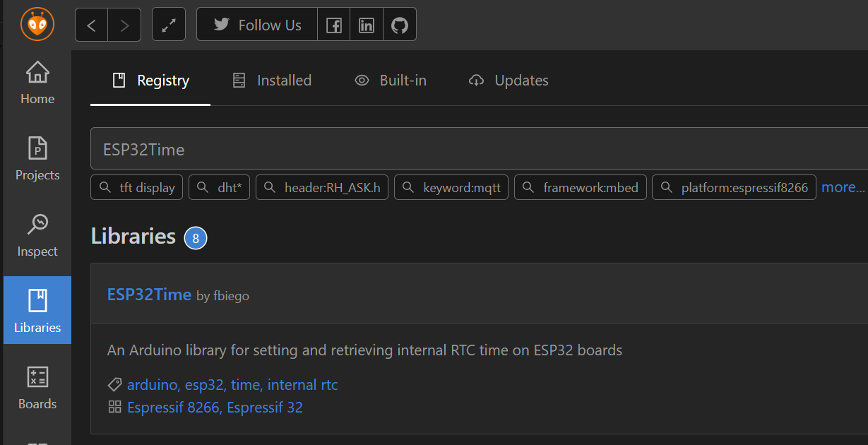Toggle full-screen expand arrows button
Screen dimensions: 868x445
[169, 25]
